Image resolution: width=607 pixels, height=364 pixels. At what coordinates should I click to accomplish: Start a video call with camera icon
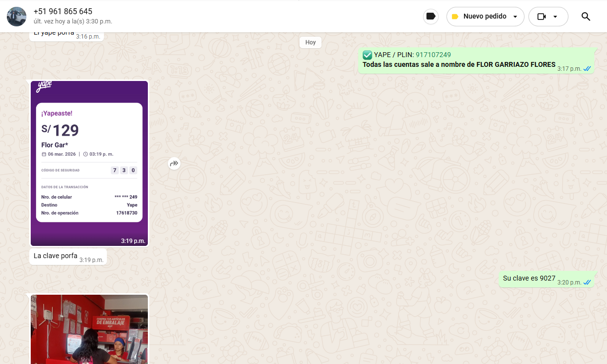point(541,17)
